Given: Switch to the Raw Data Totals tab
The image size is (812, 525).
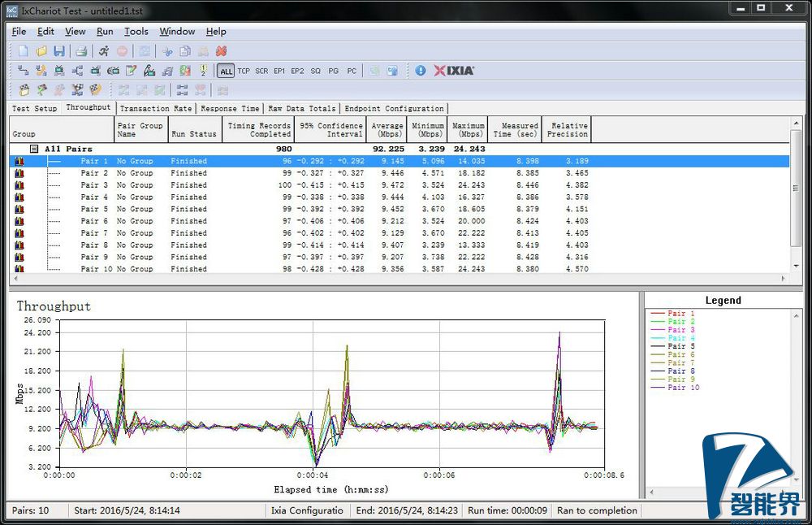Looking at the screenshot, I should tap(301, 108).
